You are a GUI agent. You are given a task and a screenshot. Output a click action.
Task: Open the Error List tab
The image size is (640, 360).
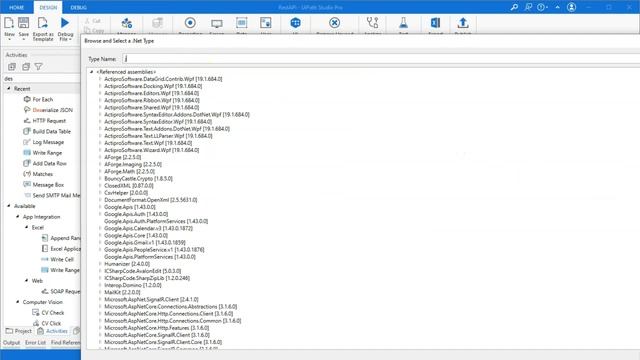36,342
